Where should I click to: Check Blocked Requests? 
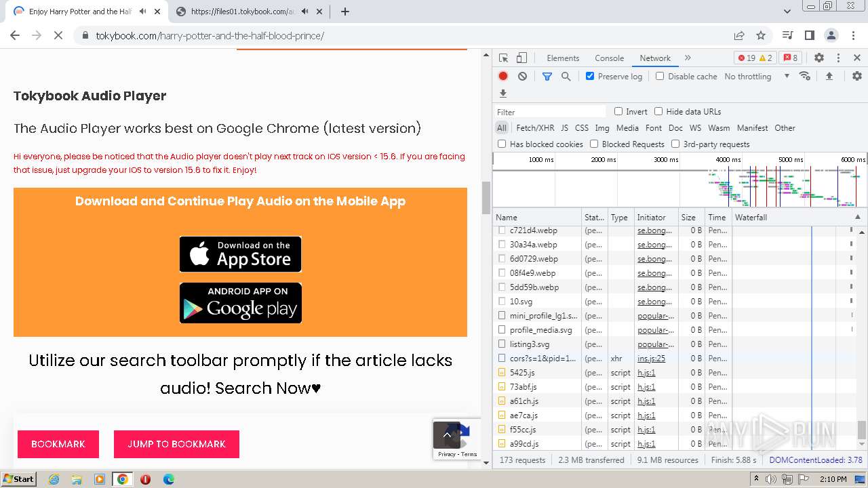(594, 144)
